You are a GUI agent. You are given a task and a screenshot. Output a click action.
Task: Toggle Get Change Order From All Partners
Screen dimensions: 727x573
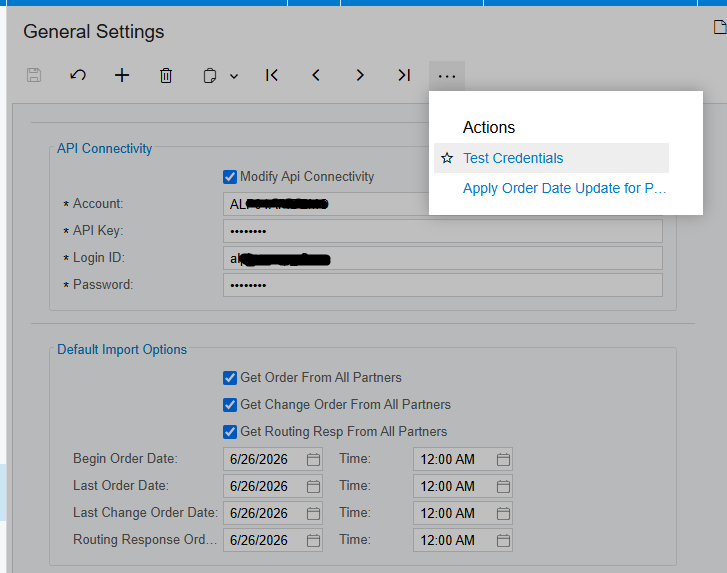(230, 405)
